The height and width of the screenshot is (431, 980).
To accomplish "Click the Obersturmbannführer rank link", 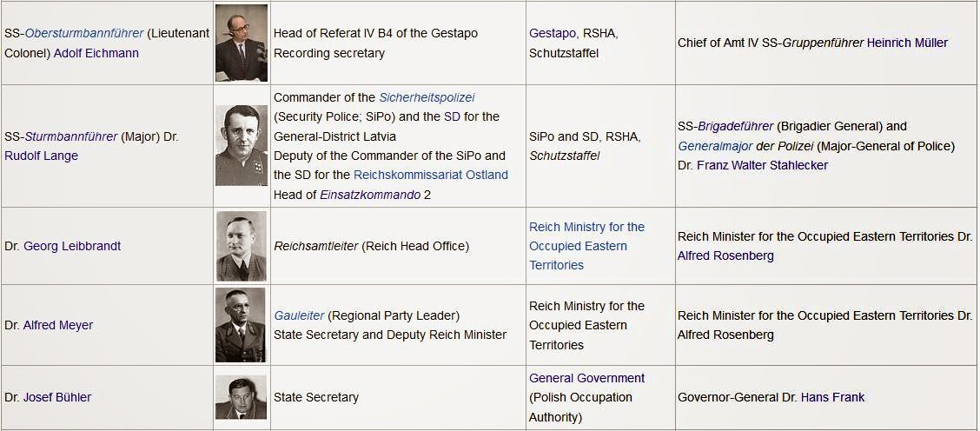I will (83, 34).
